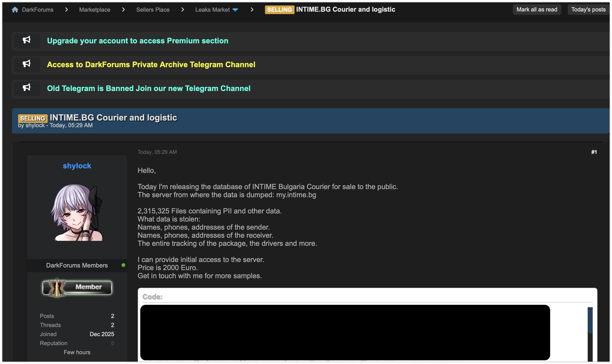Navigate to Sellers Place breadcrumb
The width and height of the screenshot is (612, 364).
coord(153,10)
